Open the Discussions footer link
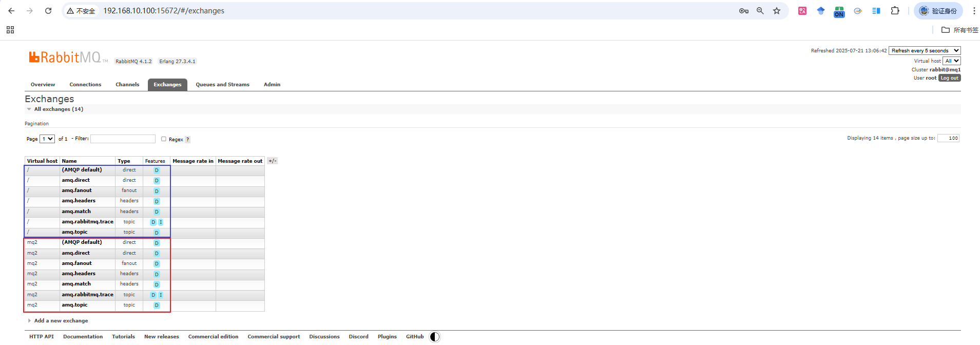Image resolution: width=980 pixels, height=345 pixels. tap(324, 337)
